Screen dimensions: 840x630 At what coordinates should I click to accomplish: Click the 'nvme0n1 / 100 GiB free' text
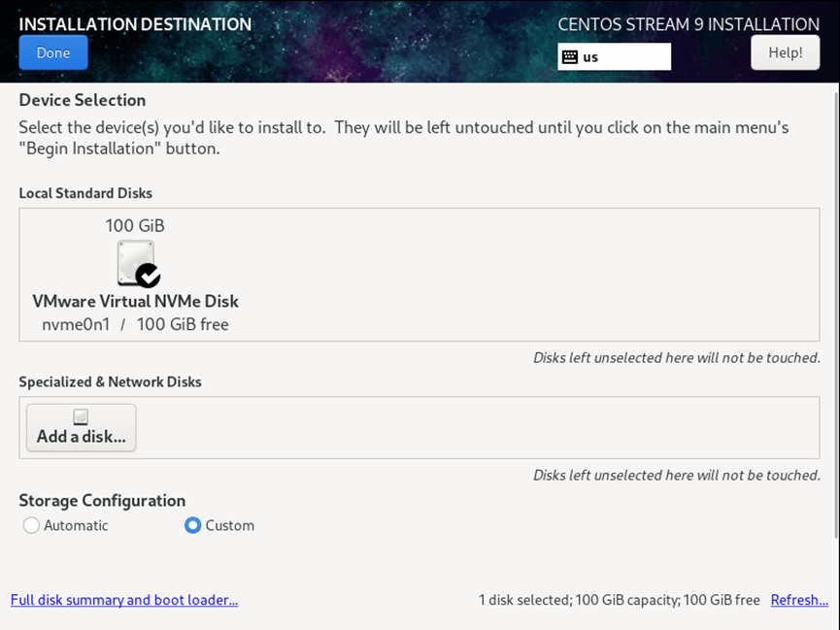coord(135,324)
